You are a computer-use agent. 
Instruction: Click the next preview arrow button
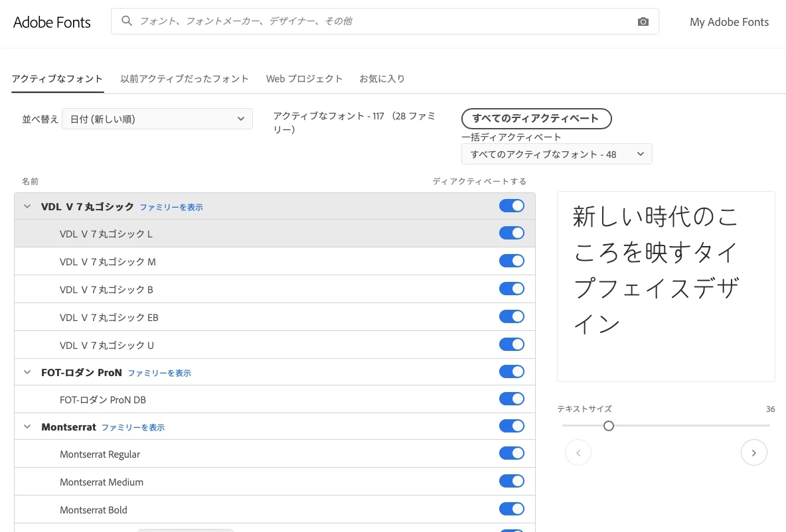(x=754, y=453)
